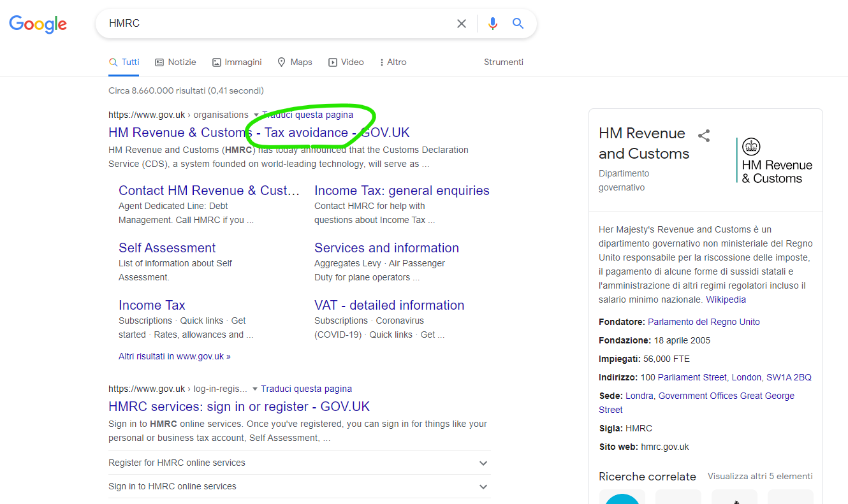Click Sito web hmrc.gov.uk text
Viewport: 848px width, 504px height.
pos(644,447)
